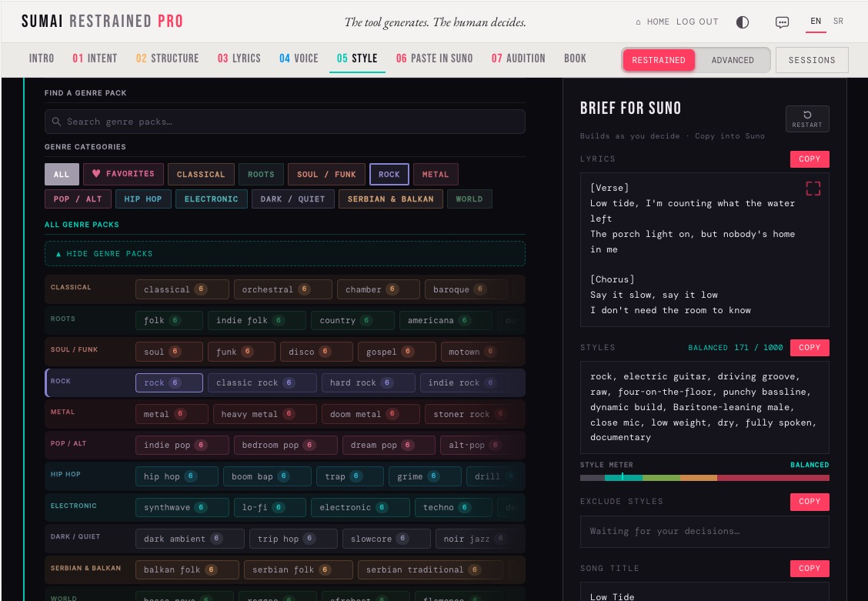Filter by SERBIAN & BALKAN category chip

tap(391, 199)
